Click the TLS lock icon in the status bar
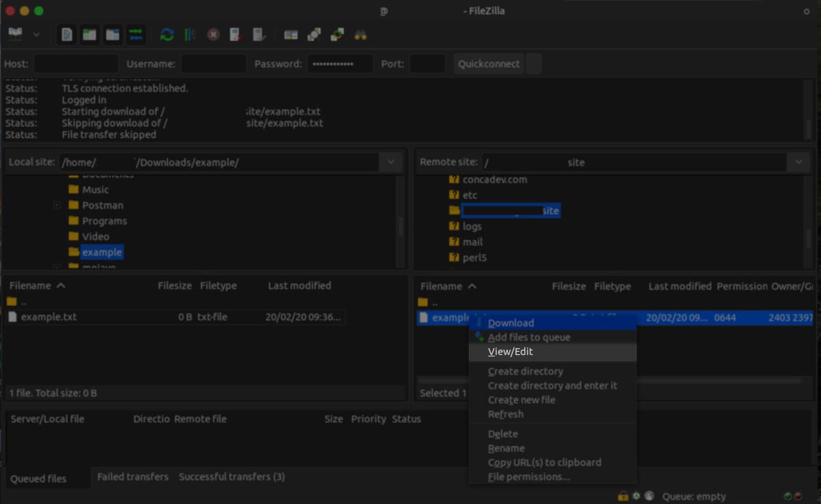Image resolution: width=821 pixels, height=504 pixels. (623, 496)
